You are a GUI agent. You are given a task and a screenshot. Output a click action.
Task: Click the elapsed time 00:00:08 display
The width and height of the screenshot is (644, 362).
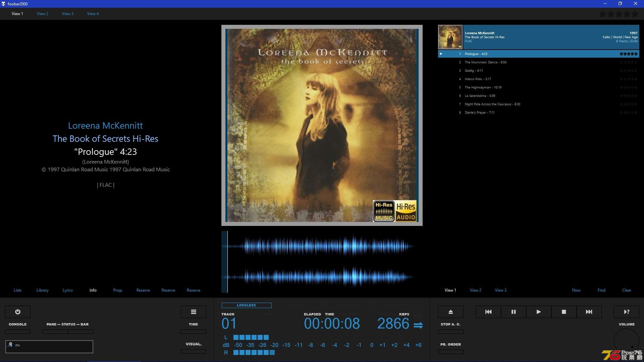332,324
